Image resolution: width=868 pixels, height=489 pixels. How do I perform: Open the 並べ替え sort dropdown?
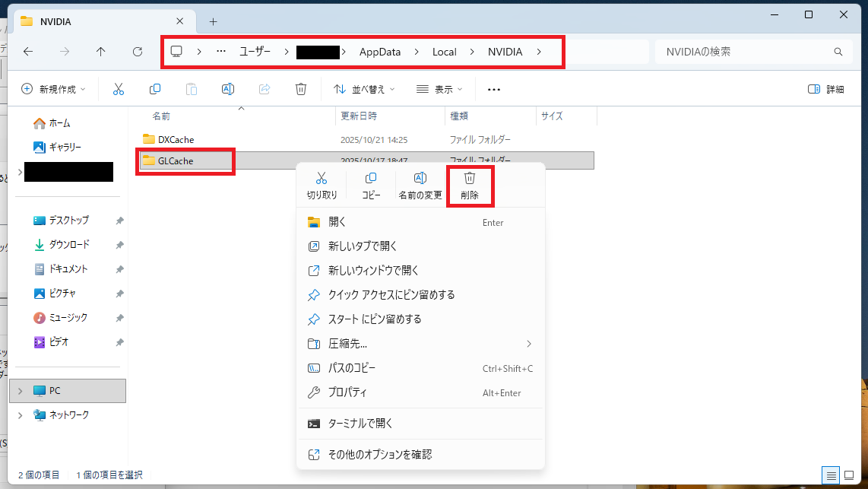(x=365, y=89)
